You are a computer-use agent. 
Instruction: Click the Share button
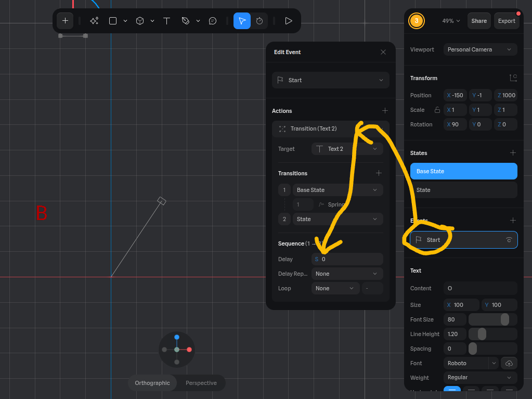coord(479,21)
